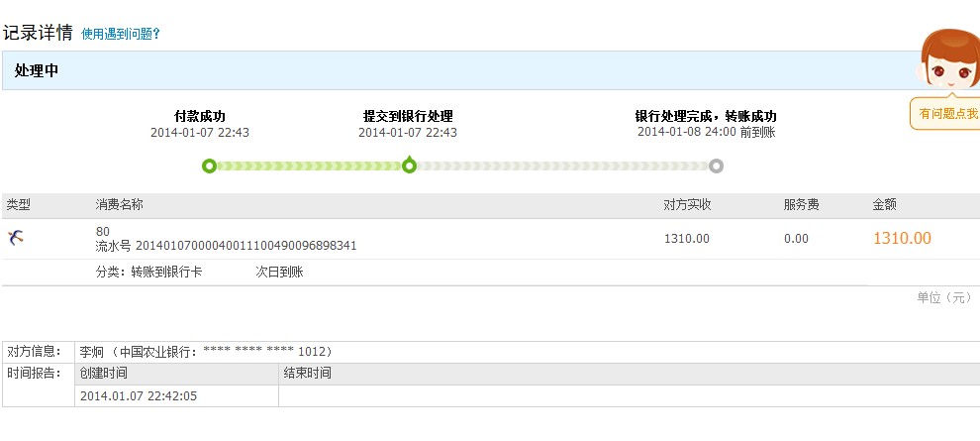
Task: Click the 2014.01.07 22:42:05 creation time
Action: (x=138, y=395)
